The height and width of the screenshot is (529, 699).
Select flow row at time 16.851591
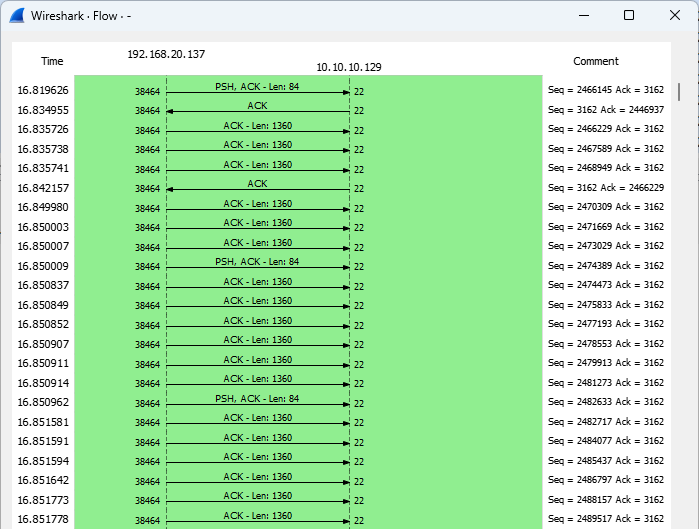(341, 441)
